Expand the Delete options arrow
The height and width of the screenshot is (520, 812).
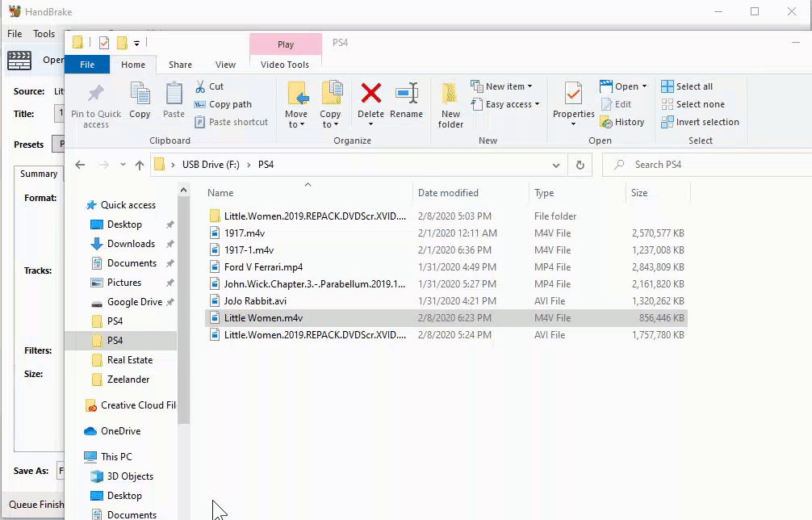pyautogui.click(x=370, y=124)
